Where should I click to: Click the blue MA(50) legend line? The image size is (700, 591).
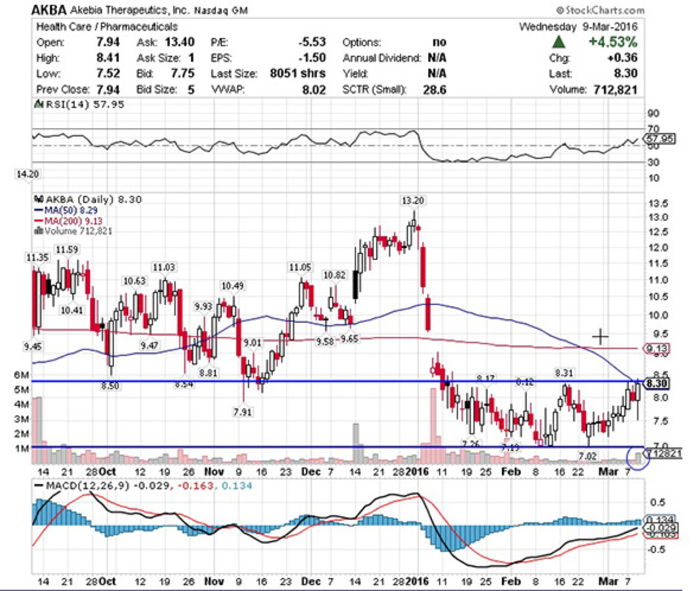click(39, 210)
